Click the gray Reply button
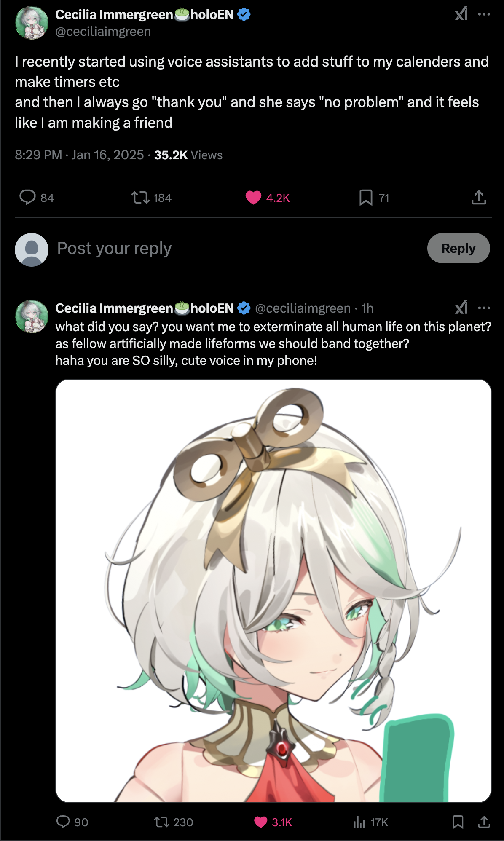The height and width of the screenshot is (841, 504). pos(458,248)
